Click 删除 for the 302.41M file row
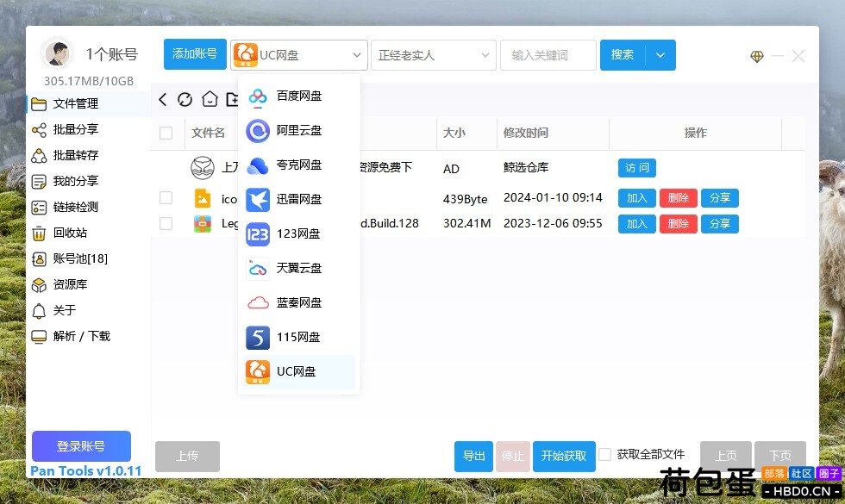845x504 pixels. pyautogui.click(x=679, y=224)
